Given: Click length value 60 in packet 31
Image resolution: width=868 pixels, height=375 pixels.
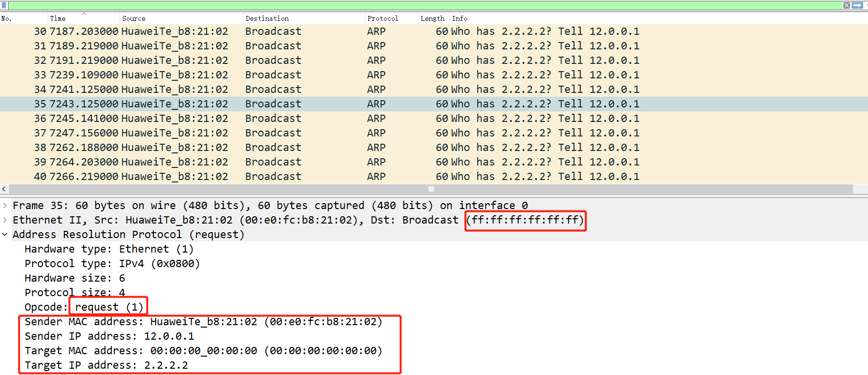Looking at the screenshot, I should click(x=442, y=46).
